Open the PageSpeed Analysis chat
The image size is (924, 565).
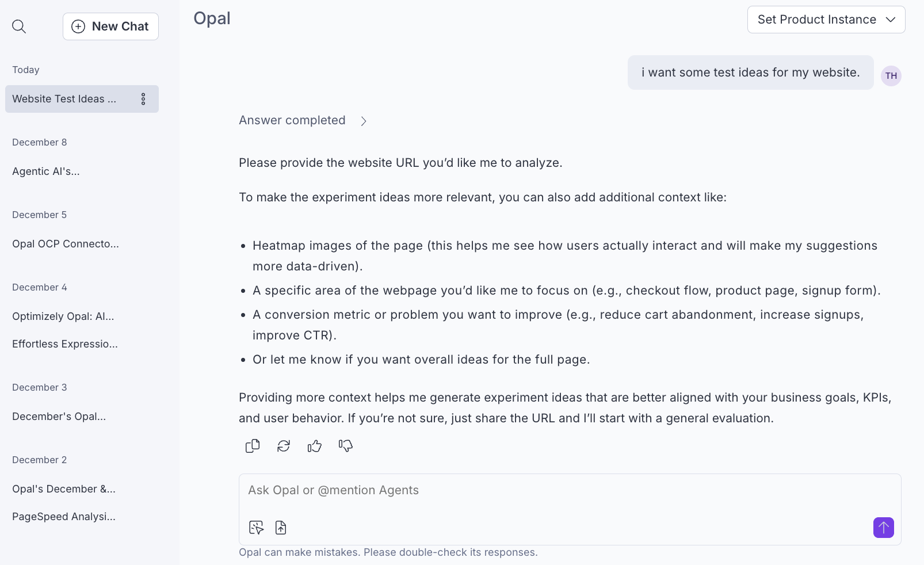click(x=63, y=516)
